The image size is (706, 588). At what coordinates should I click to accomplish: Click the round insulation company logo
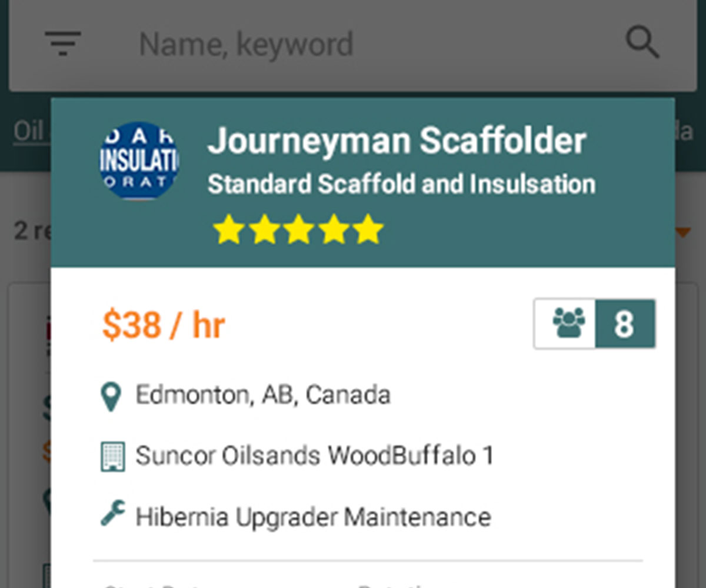(x=139, y=161)
